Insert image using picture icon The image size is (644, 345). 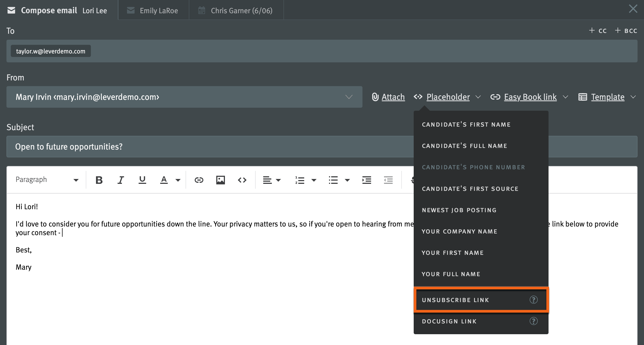220,180
